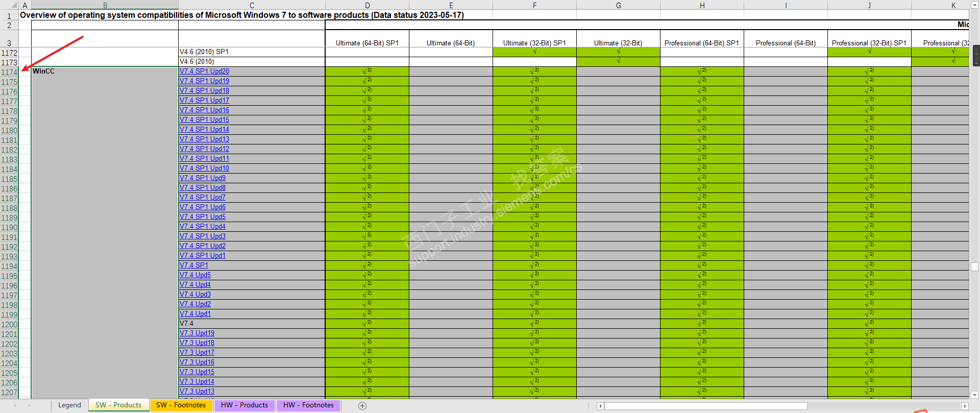
Task: Select row 3 header
Action: pos(9,39)
